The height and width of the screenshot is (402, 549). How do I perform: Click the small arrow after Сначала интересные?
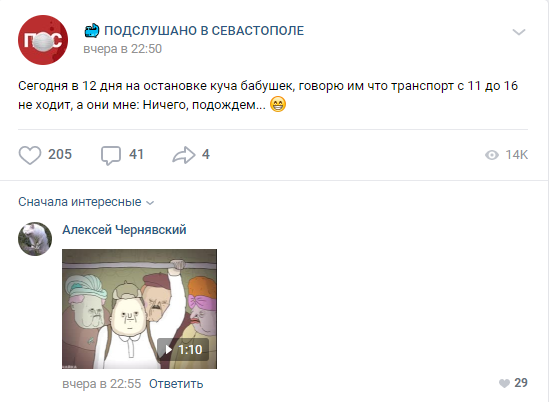coord(150,203)
